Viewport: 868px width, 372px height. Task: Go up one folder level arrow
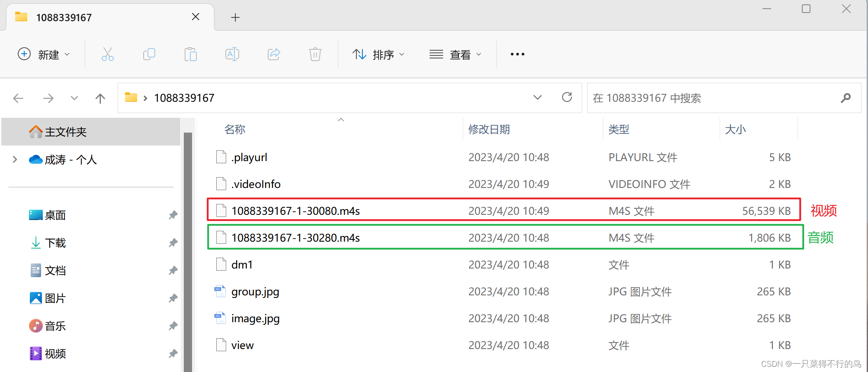coord(100,98)
